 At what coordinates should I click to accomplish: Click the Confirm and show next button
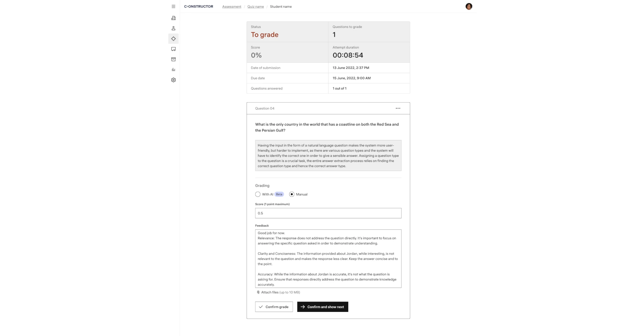tap(322, 307)
